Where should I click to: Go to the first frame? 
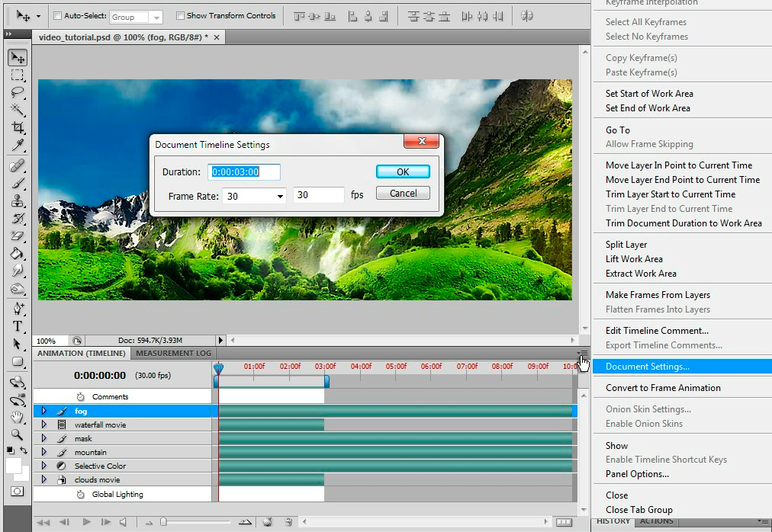point(43,521)
